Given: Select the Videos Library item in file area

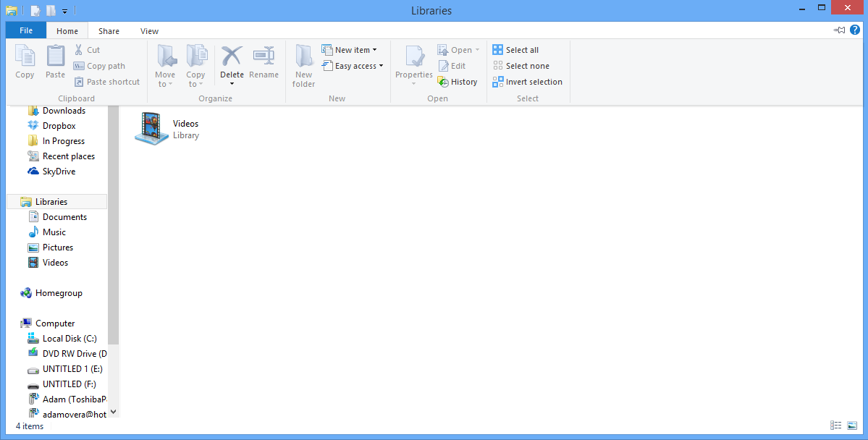Looking at the screenshot, I should (167, 129).
